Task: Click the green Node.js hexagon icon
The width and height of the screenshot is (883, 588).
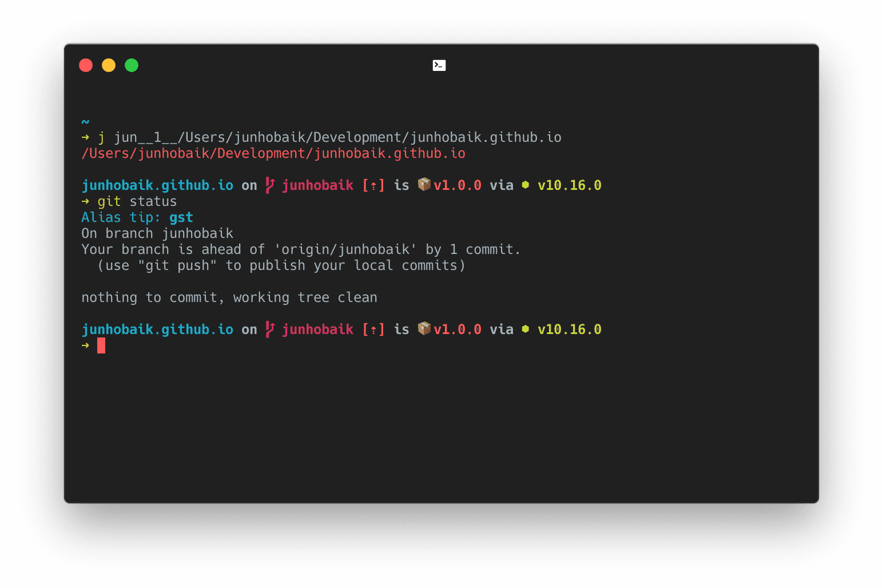Action: [525, 185]
